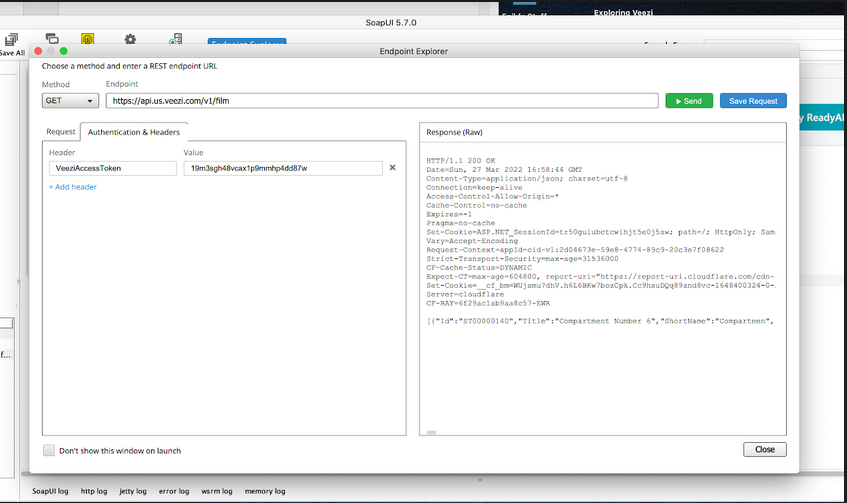Open the wsrm log tab
847x503 pixels.
[217, 491]
